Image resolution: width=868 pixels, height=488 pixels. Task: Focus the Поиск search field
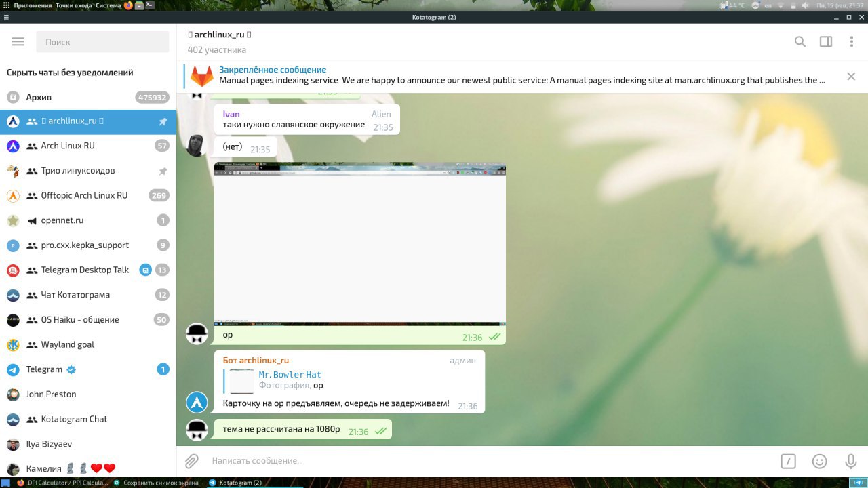(x=102, y=42)
